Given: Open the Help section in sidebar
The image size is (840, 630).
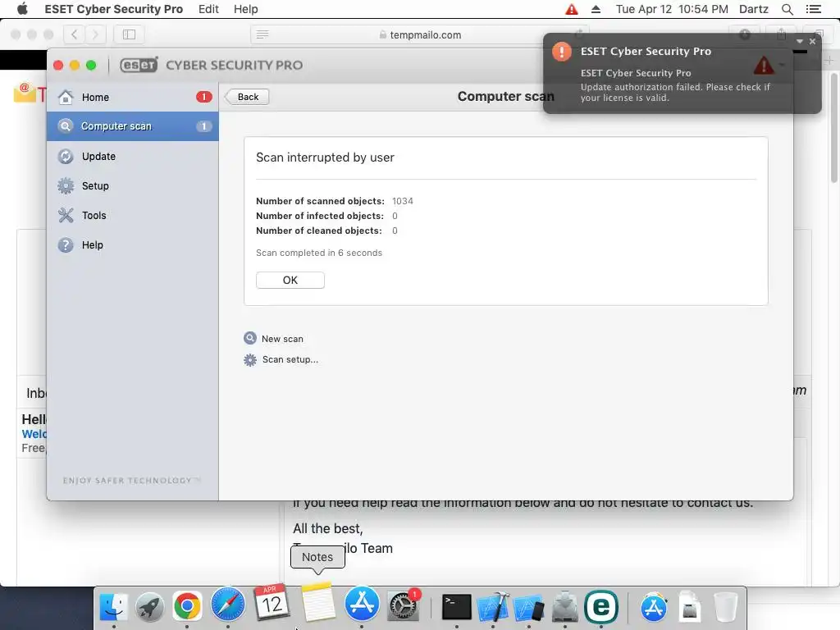Looking at the screenshot, I should [x=132, y=244].
